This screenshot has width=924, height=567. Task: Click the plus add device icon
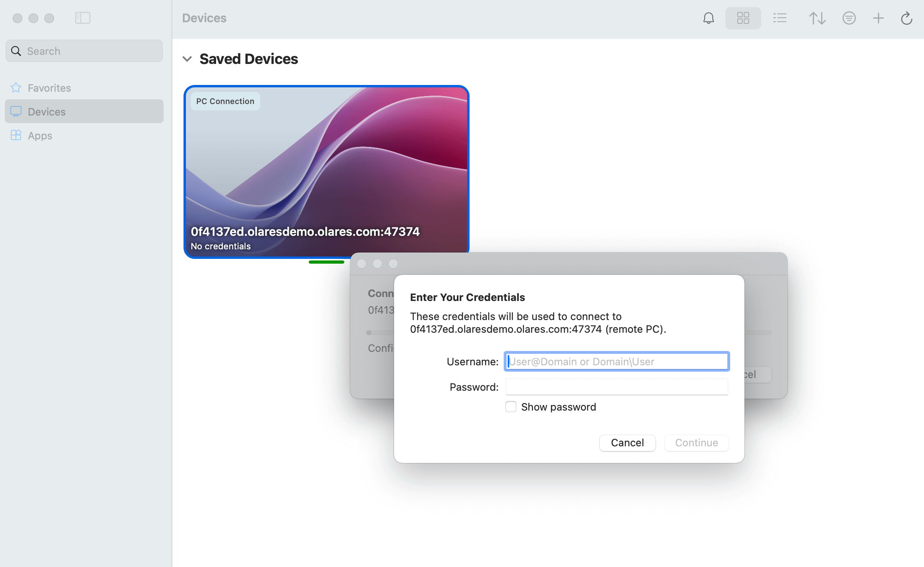point(878,18)
